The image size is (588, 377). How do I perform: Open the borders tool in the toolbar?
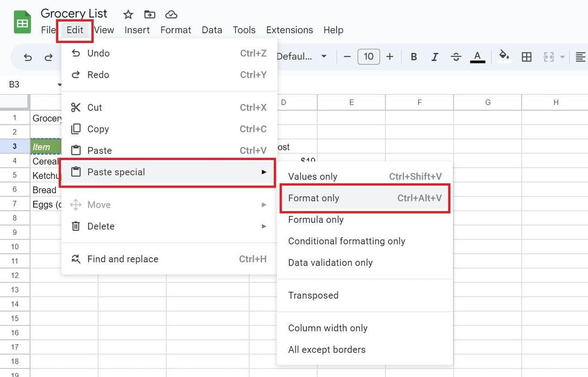(526, 57)
